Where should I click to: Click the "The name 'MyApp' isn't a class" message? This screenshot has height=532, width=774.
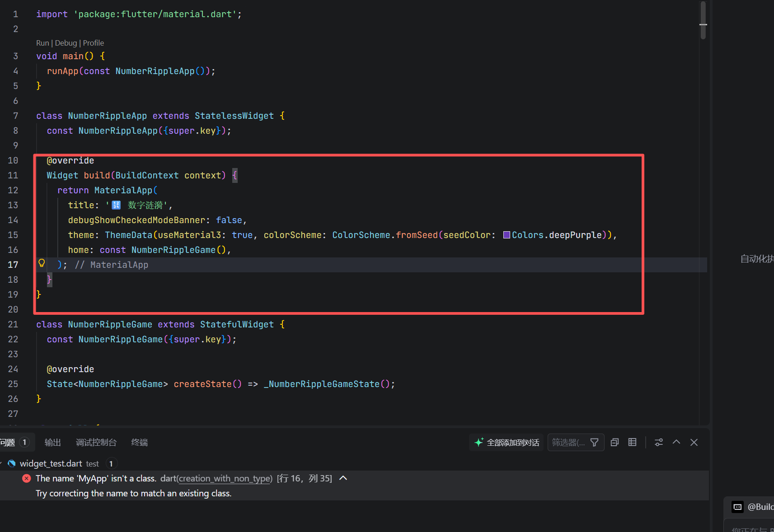point(96,478)
